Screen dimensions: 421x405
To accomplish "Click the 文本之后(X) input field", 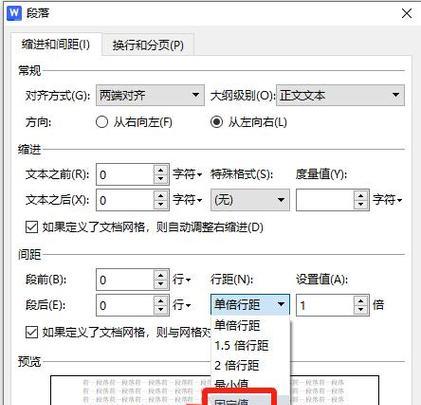I will [x=125, y=200].
